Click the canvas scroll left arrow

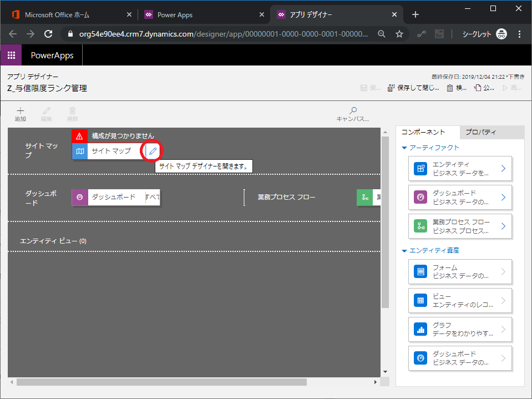pos(12,382)
